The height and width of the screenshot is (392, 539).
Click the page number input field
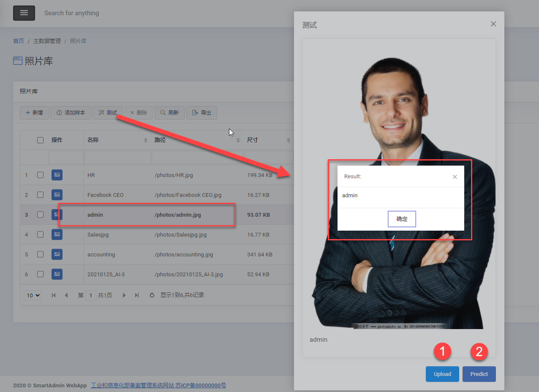pyautogui.click(x=91, y=295)
